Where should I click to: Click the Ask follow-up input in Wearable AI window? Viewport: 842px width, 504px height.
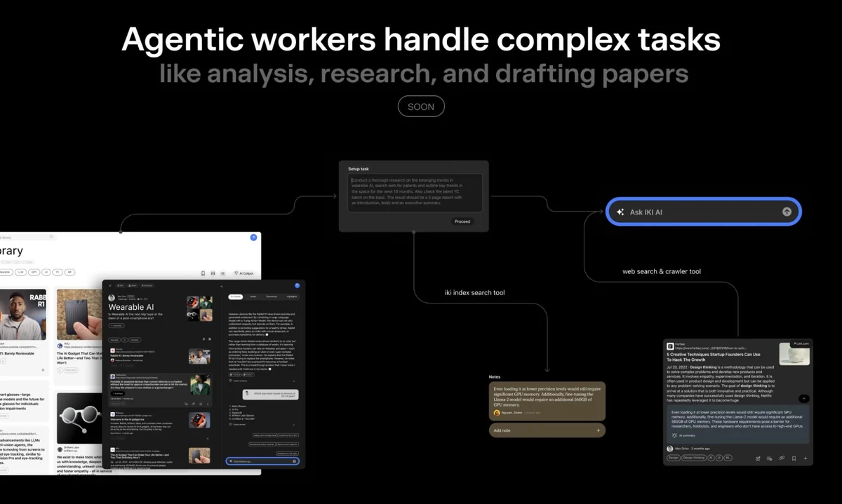(x=262, y=461)
